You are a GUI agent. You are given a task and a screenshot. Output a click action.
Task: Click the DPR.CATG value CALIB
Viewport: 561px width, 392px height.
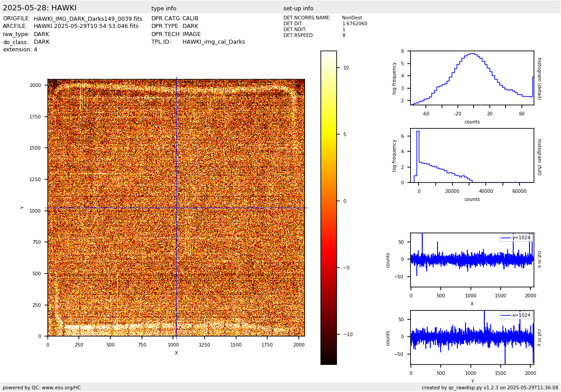[190, 19]
